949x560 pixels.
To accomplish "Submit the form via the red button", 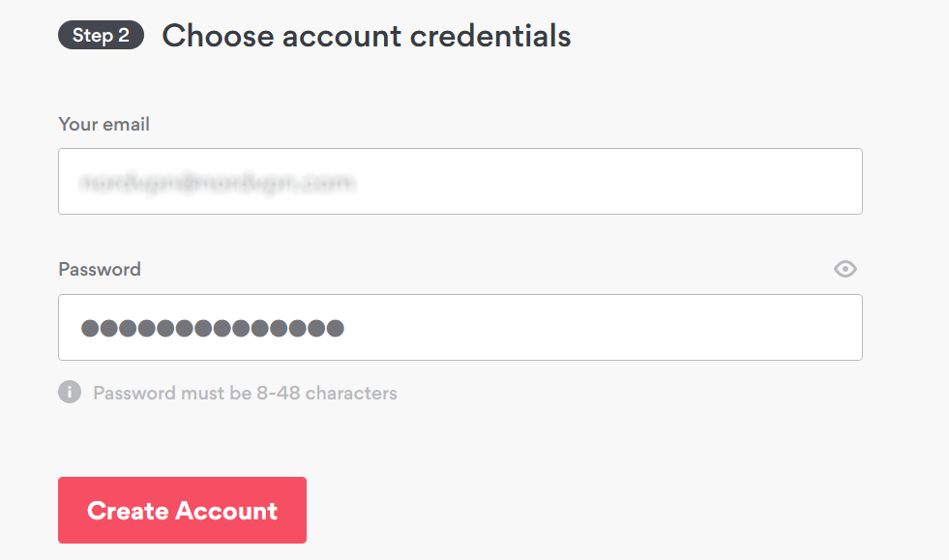I will 182,510.
